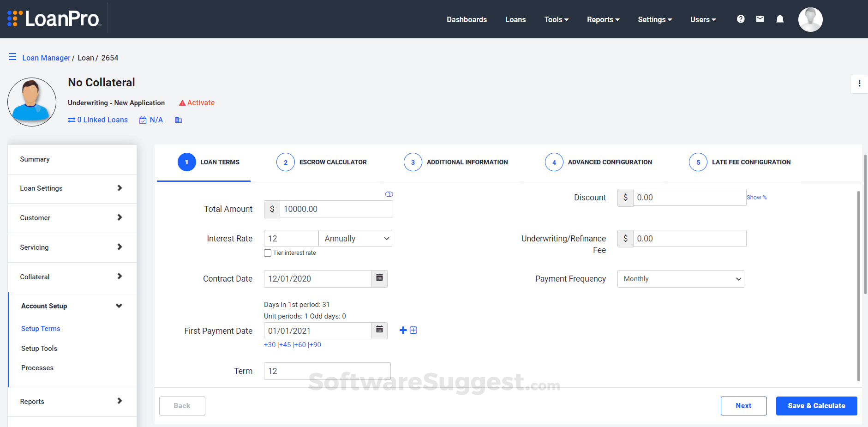Open the hamburger menu beside Loan Manager
Viewport: 868px width, 427px height.
[12, 56]
